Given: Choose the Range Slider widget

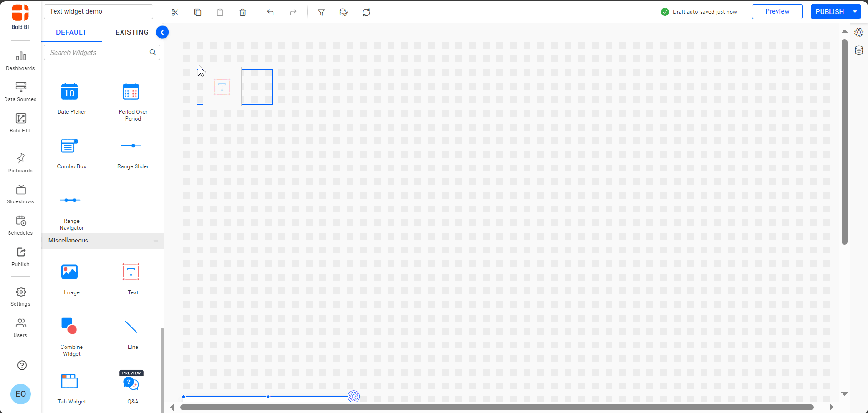Looking at the screenshot, I should point(131,146).
